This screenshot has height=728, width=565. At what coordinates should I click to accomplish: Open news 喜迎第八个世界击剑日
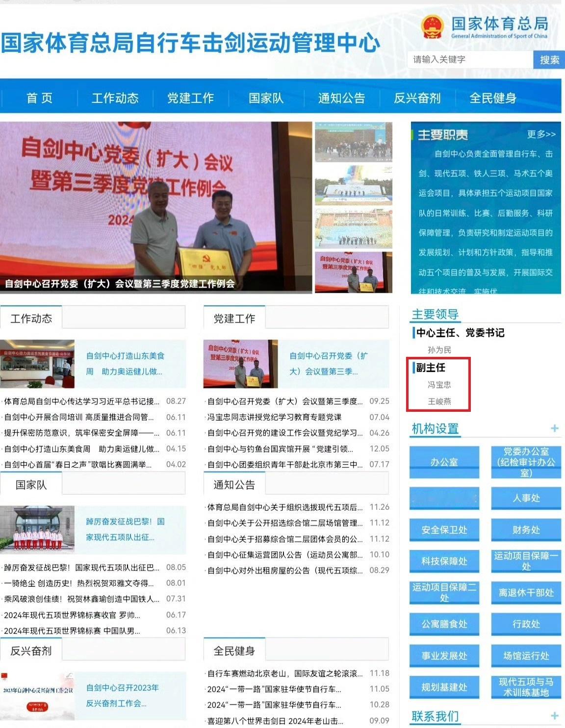tap(275, 721)
